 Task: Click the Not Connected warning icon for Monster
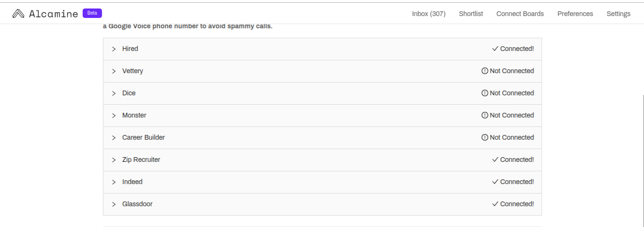(484, 115)
